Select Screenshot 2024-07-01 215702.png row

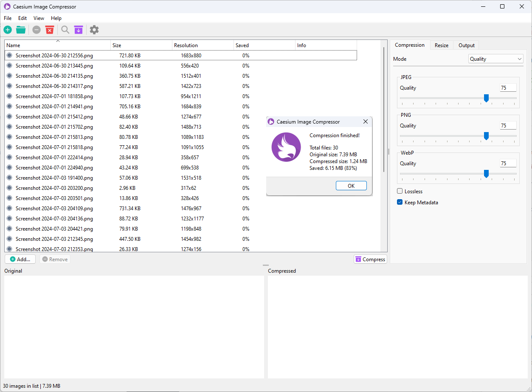coord(181,127)
